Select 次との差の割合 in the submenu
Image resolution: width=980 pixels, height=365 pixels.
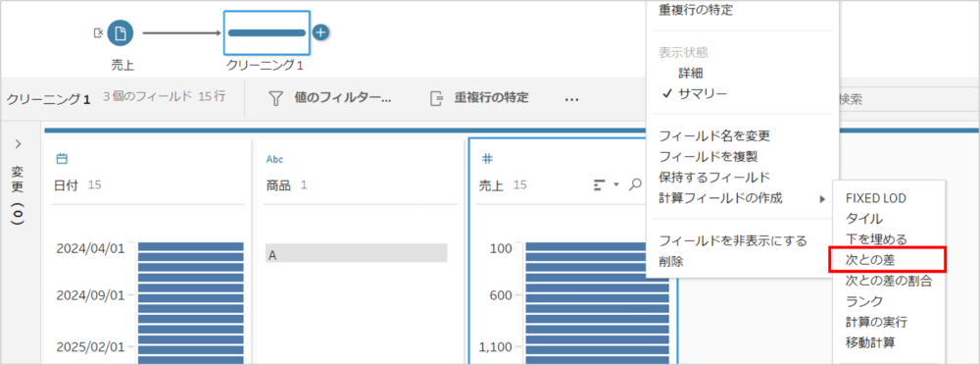888,281
